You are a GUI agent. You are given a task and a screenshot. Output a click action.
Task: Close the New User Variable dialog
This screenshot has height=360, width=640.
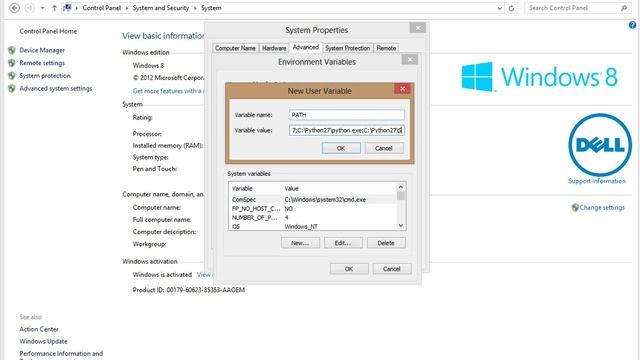click(402, 89)
